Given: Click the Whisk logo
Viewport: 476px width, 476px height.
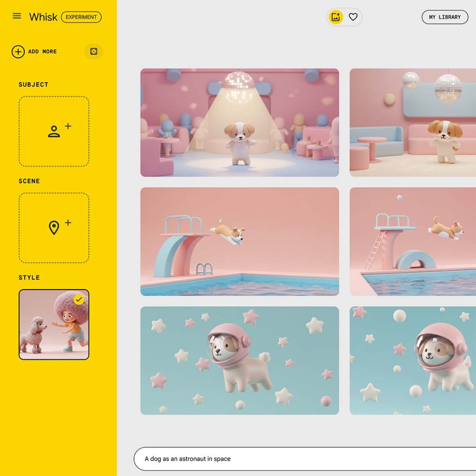Looking at the screenshot, I should [43, 17].
